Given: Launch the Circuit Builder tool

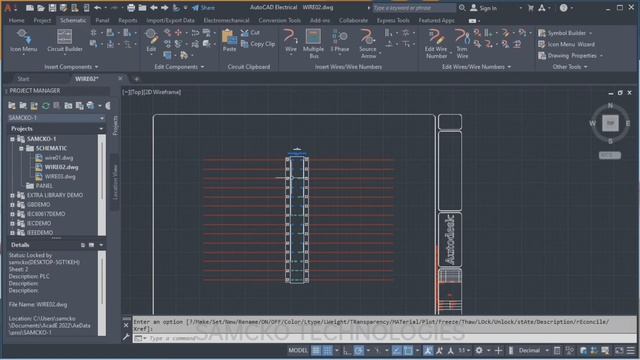Looking at the screenshot, I should [64, 41].
